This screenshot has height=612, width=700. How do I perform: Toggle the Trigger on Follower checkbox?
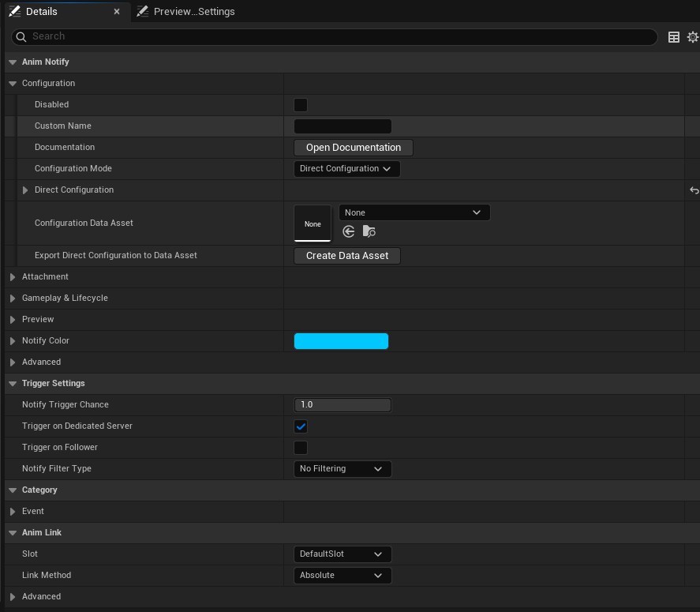click(301, 448)
